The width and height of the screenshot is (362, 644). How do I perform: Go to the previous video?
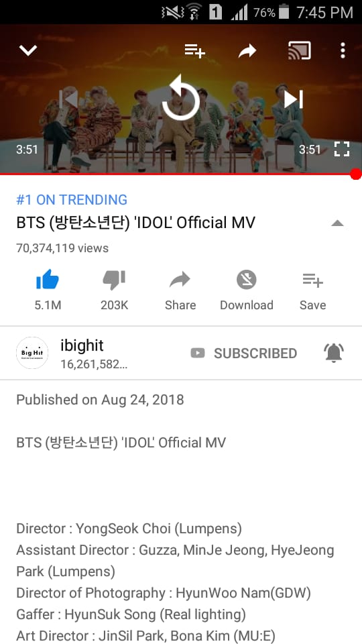click(x=68, y=99)
